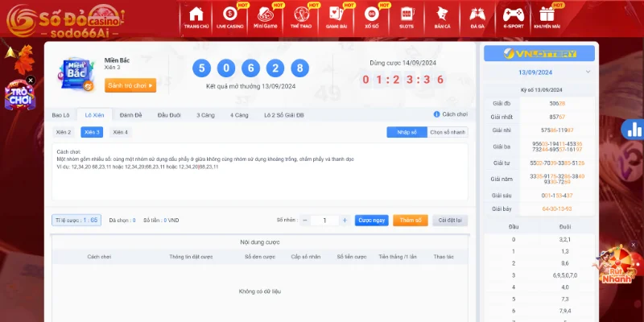Switch to Chọn số nhanh mode
The image size is (644, 322).
click(448, 132)
